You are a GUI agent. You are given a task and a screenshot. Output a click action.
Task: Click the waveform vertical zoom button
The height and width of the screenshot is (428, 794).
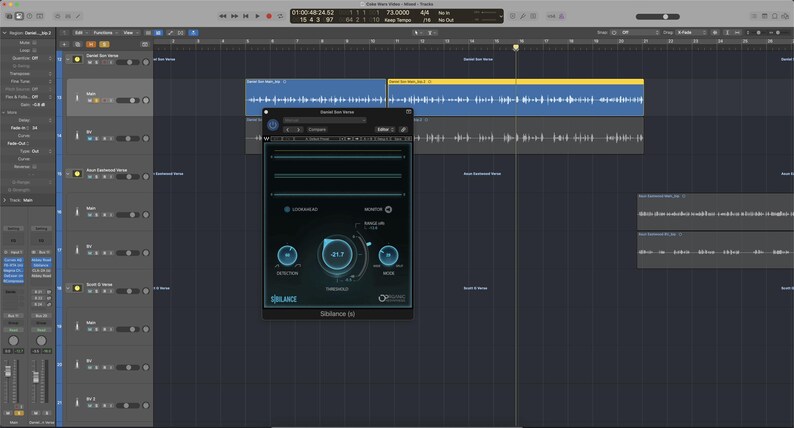[x=715, y=32]
